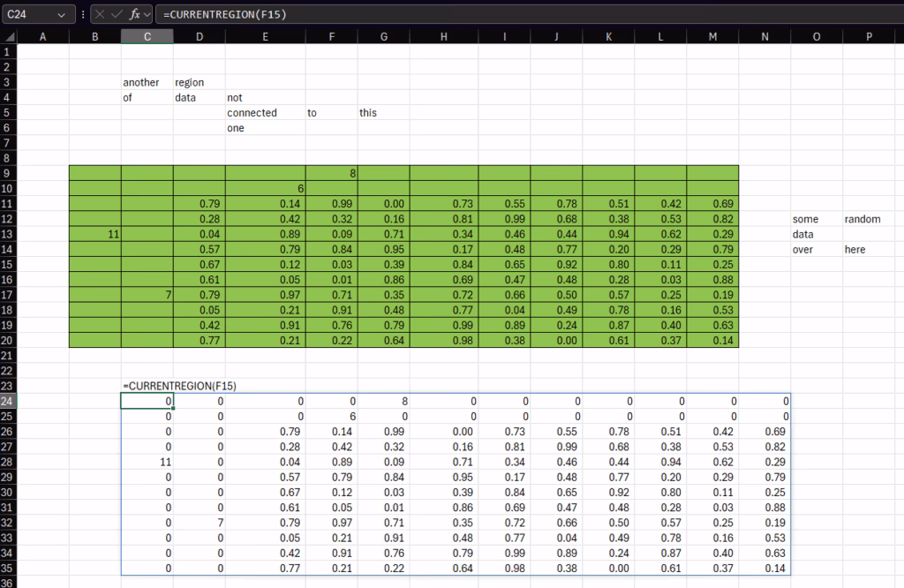Viewport: 904px width, 588px height.
Task: Click cell 'over' in row 14
Action: pos(817,250)
